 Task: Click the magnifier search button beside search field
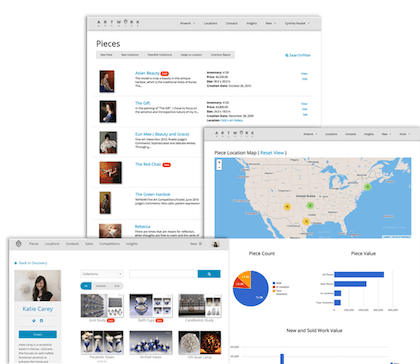[x=209, y=274]
